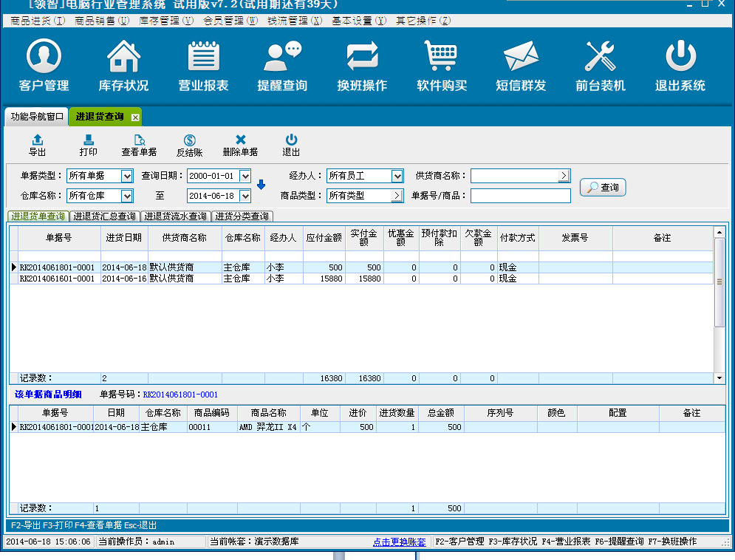The image size is (735, 560).
Task: Click the 导出 export toolbar button
Action: point(37,145)
